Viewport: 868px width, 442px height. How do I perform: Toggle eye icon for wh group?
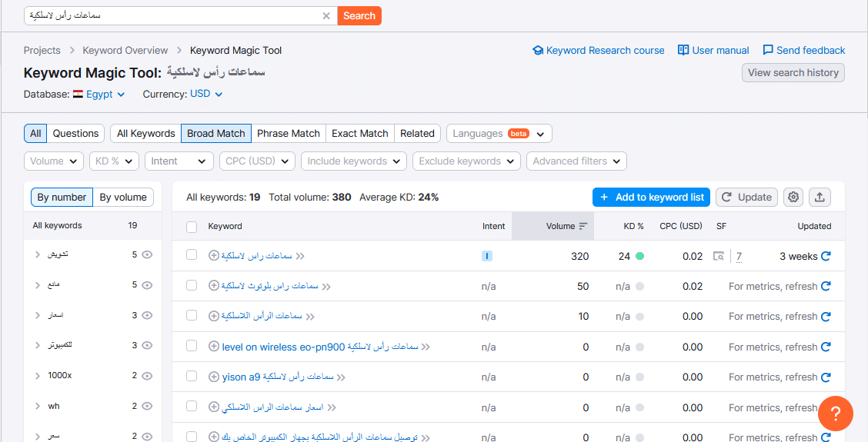[x=147, y=406]
